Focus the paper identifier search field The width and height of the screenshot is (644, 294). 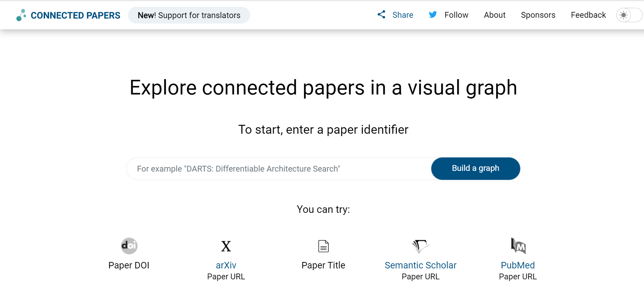pos(279,169)
